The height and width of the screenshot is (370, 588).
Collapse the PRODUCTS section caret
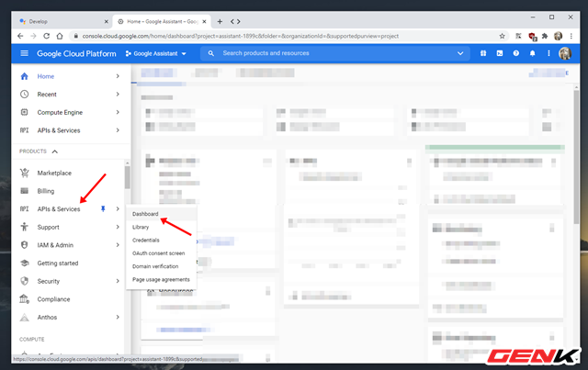(x=55, y=151)
